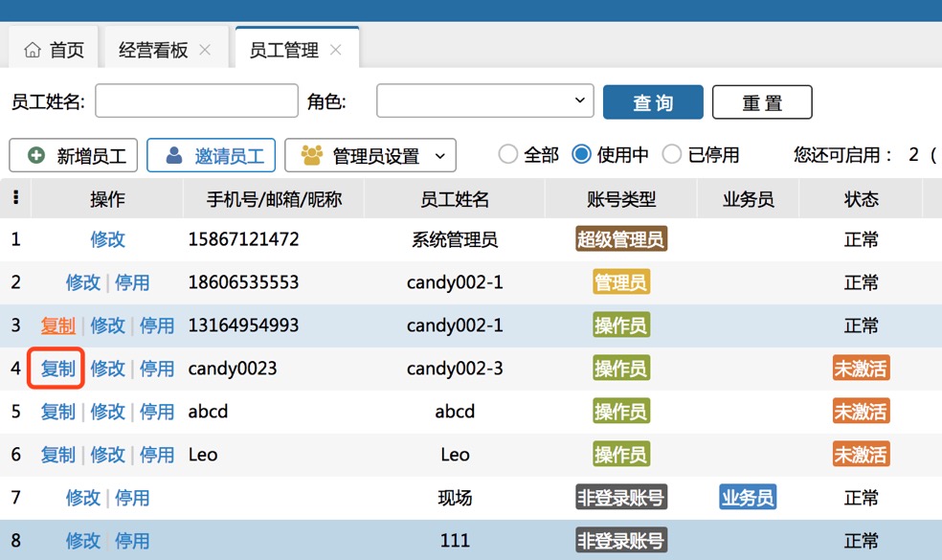Click 停用 for candy0023 row
The width and height of the screenshot is (942, 560).
[x=157, y=369]
